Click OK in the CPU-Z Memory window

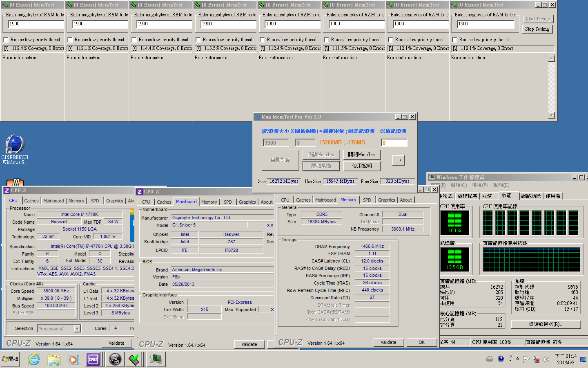(421, 342)
